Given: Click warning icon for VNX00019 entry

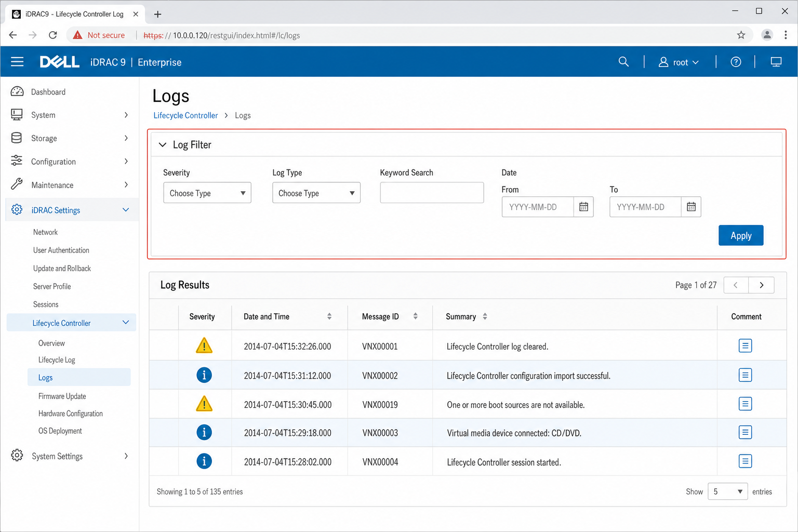Looking at the screenshot, I should pos(204,404).
